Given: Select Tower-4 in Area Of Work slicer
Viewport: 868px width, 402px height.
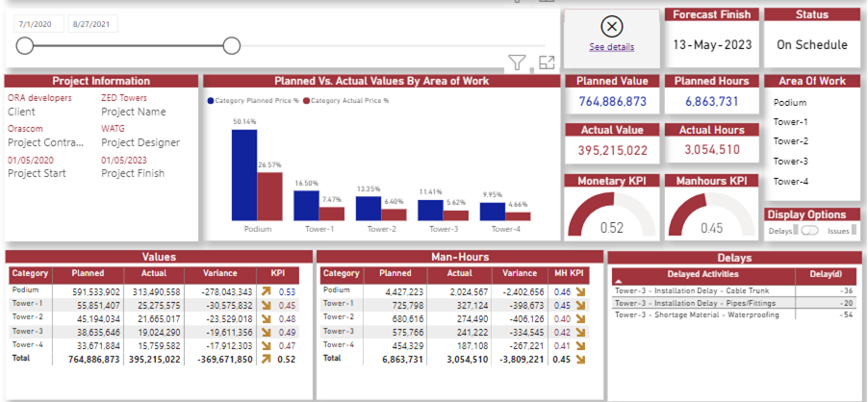Looking at the screenshot, I should pos(790,182).
